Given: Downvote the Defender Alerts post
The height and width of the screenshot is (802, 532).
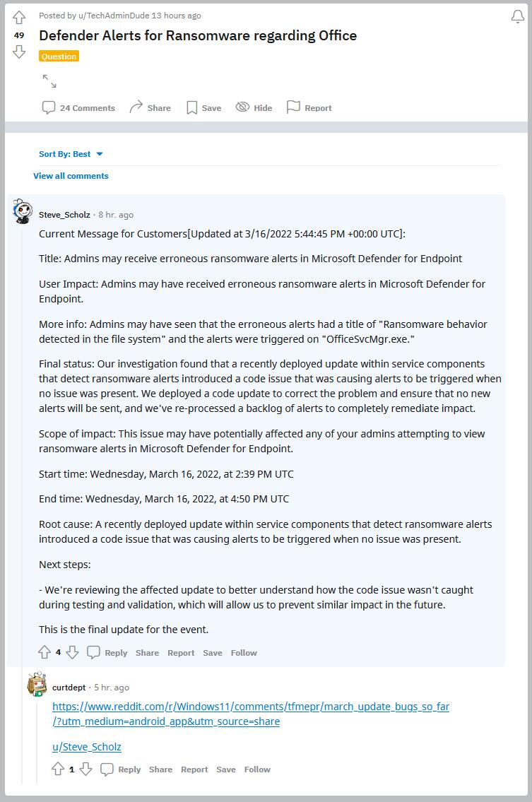Looking at the screenshot, I should [x=19, y=52].
